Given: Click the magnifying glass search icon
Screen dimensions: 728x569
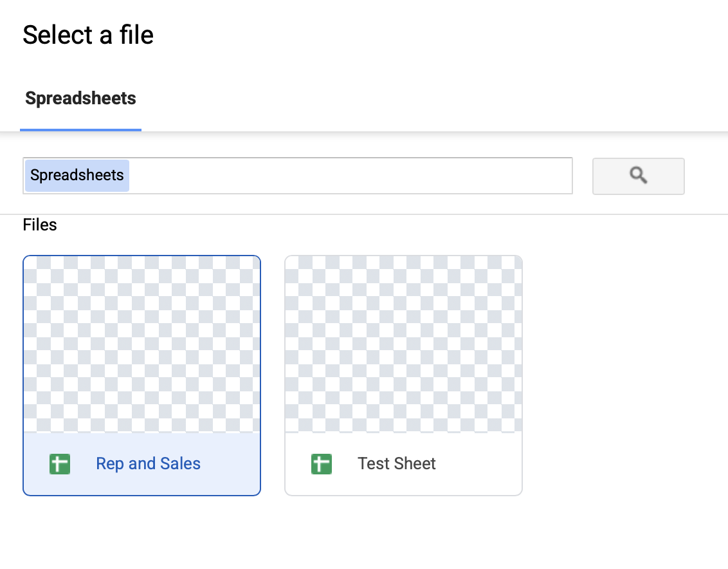Looking at the screenshot, I should tap(637, 176).
